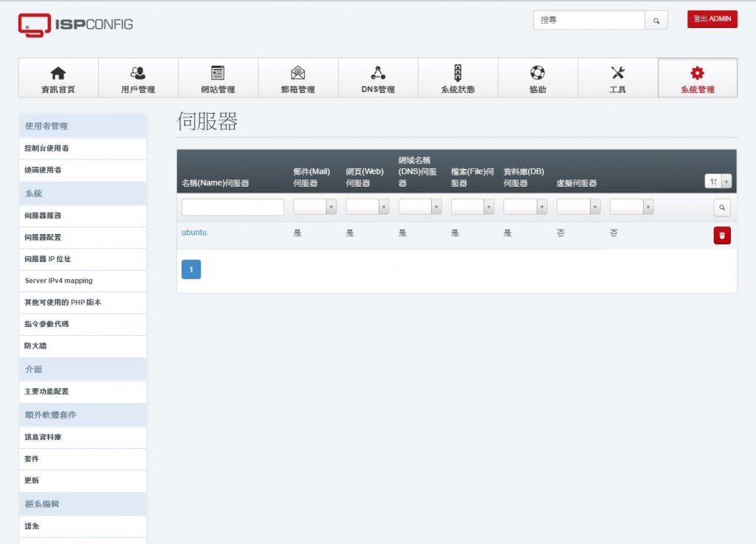Open the 系統狀態 monitor icon tab
The height and width of the screenshot is (544, 756).
(458, 78)
